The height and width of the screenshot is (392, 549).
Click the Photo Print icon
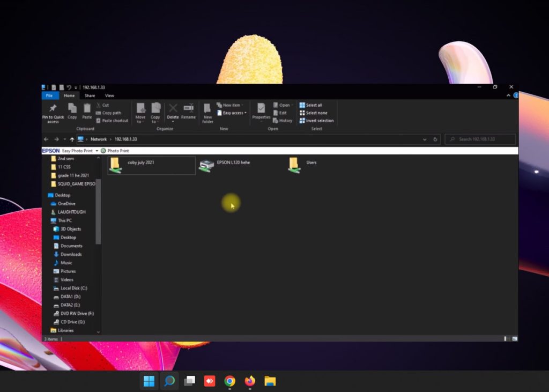[x=103, y=151]
